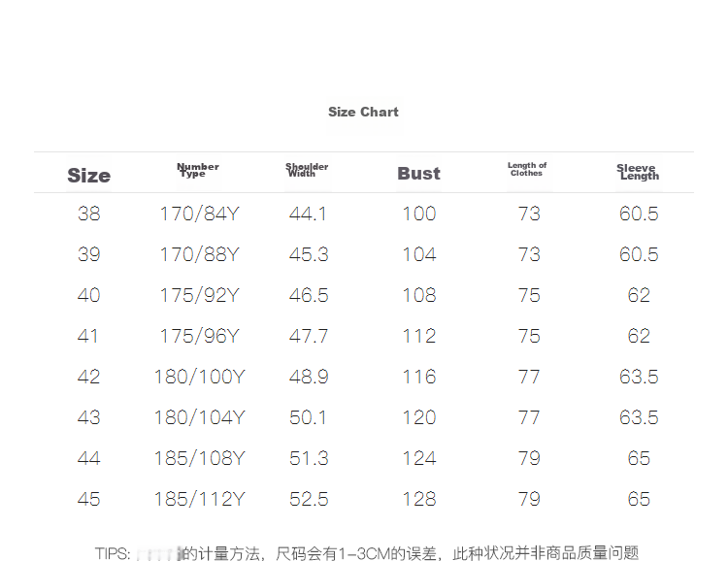Click sleeve length 60.5 for size 38
The width and height of the screenshot is (728, 561).
(639, 214)
